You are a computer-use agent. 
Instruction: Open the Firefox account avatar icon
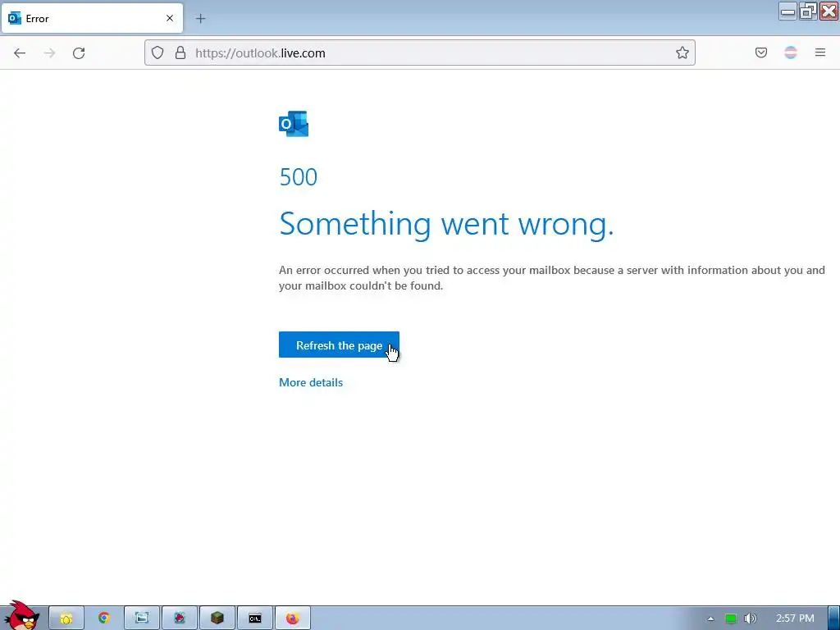tap(791, 52)
